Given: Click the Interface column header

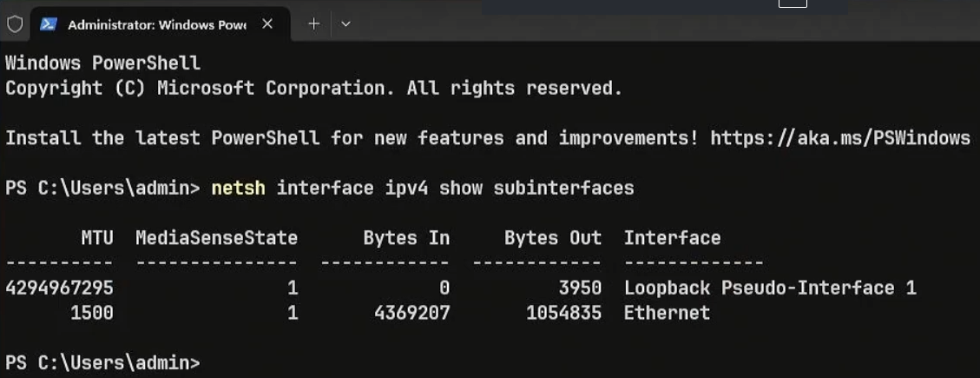Looking at the screenshot, I should (672, 238).
